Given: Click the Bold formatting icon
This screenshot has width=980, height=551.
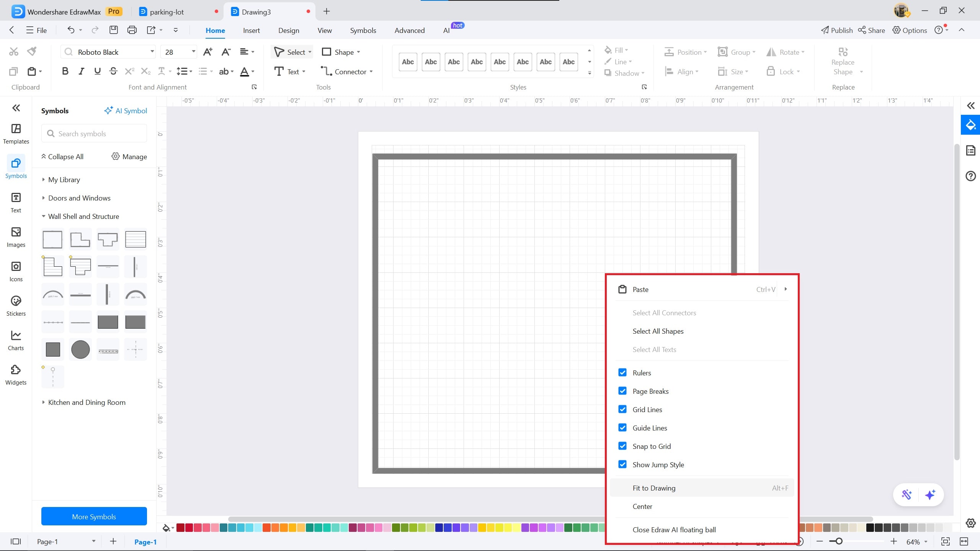Looking at the screenshot, I should click(65, 71).
